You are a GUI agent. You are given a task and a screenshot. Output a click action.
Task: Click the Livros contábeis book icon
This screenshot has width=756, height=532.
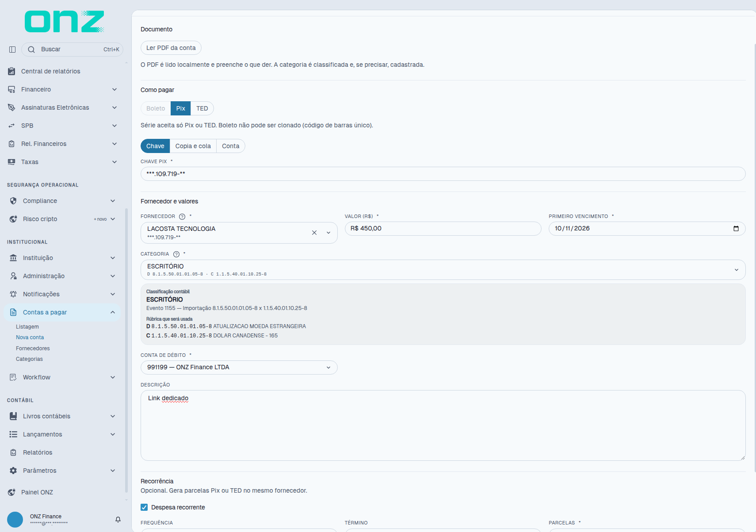[x=13, y=416]
